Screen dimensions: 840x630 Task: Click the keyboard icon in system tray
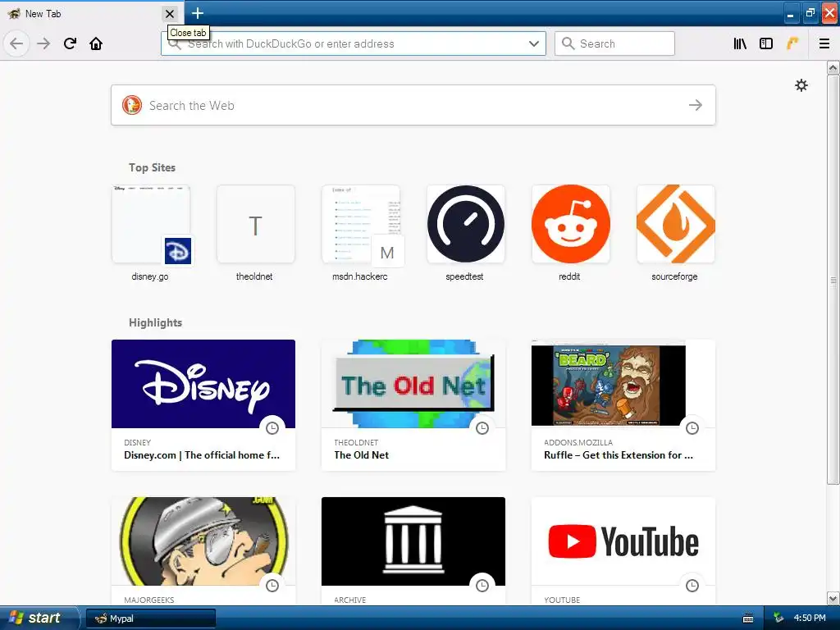click(x=748, y=619)
